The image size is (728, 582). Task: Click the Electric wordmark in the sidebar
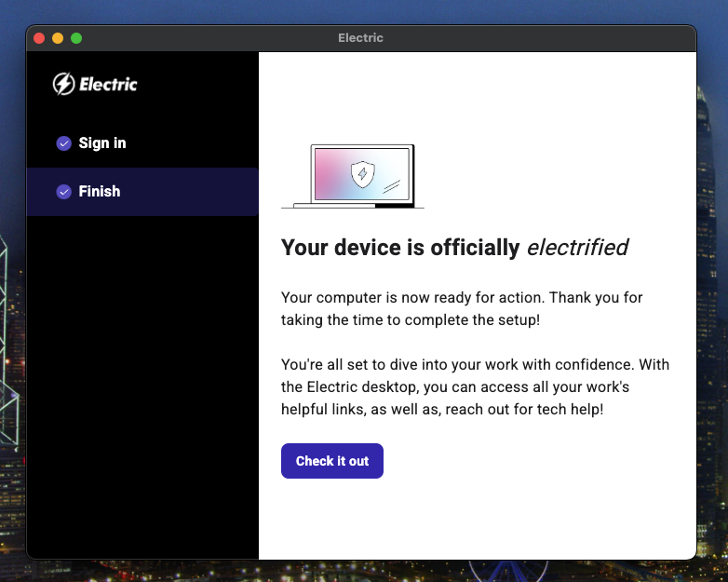pyautogui.click(x=108, y=85)
